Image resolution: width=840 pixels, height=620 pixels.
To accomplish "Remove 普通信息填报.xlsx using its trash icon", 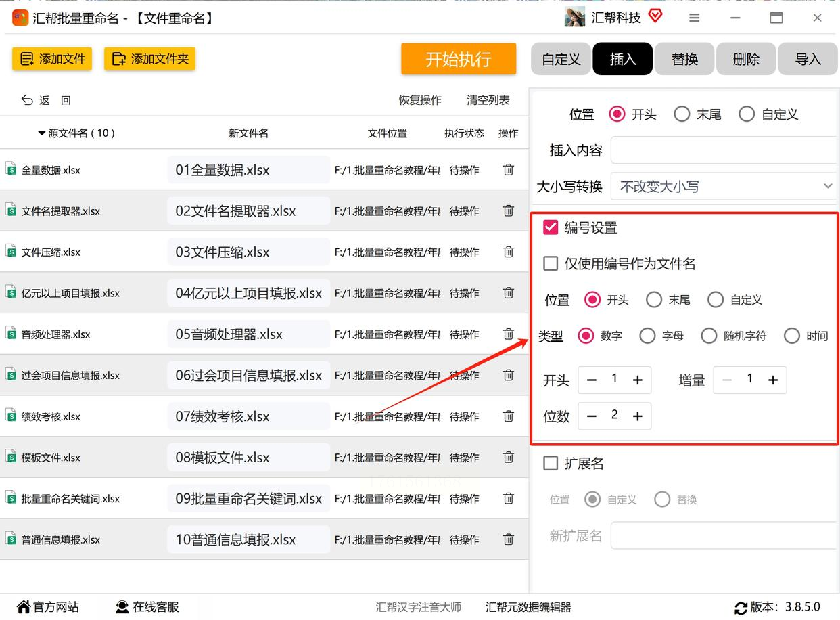I will [x=509, y=539].
